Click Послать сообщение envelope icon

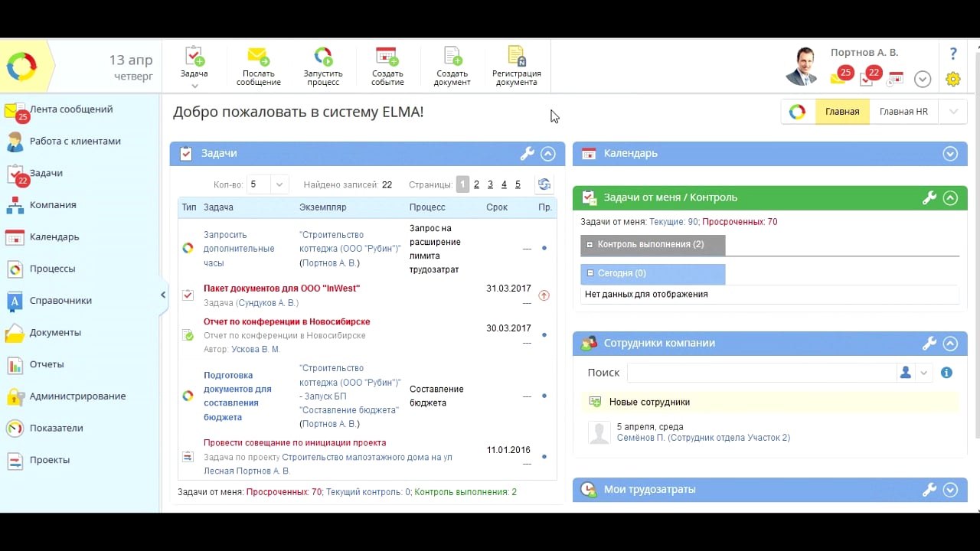tap(258, 56)
